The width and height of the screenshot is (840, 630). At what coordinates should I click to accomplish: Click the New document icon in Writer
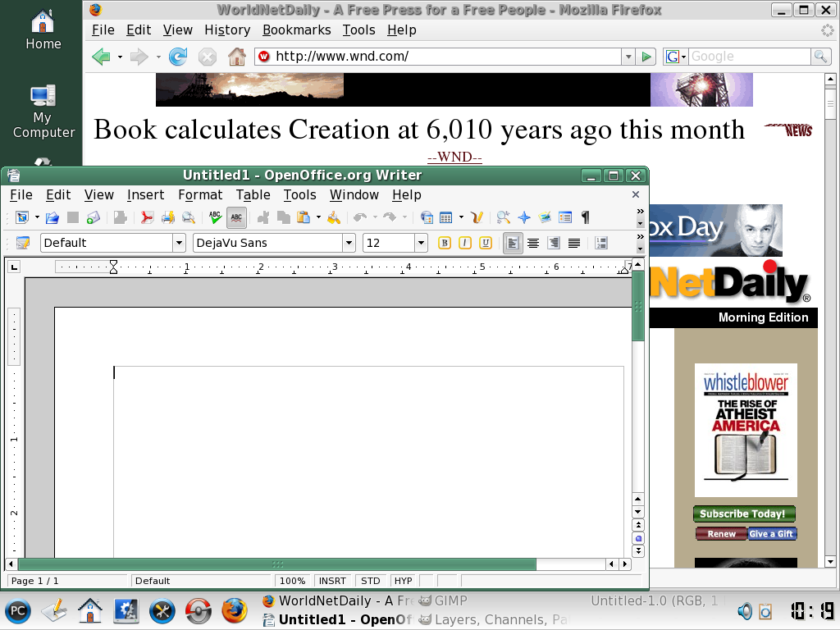22,217
